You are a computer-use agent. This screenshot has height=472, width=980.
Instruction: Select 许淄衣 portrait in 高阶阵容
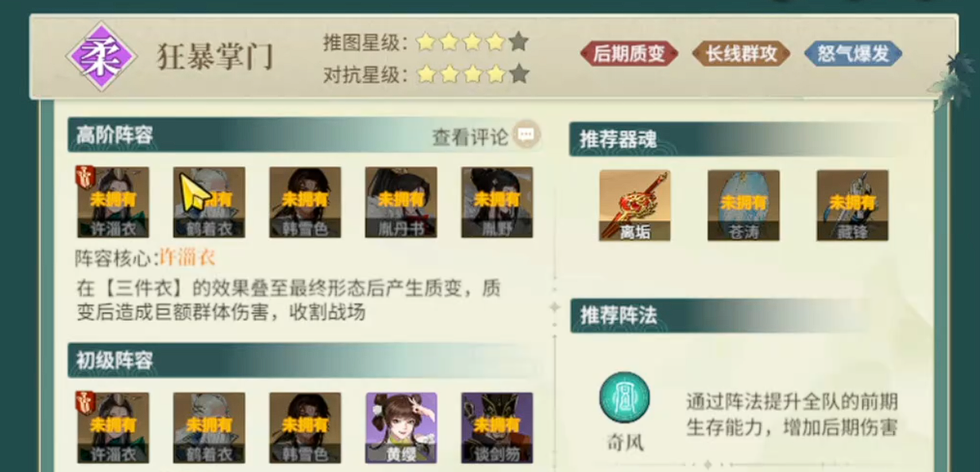click(x=113, y=203)
